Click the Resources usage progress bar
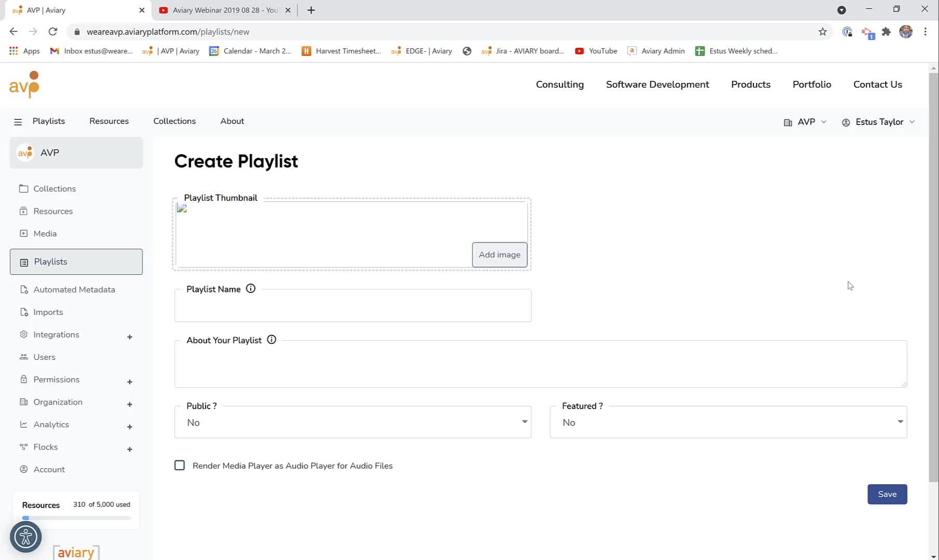This screenshot has height=560, width=939. click(76, 517)
